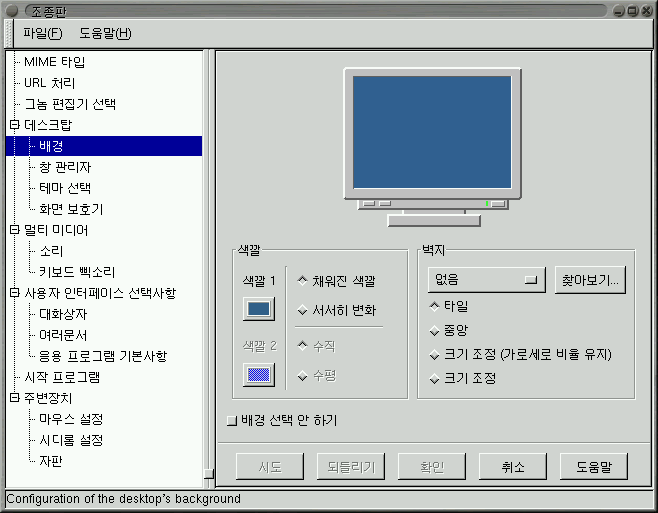658x513 pixels.
Task: Click the maximize icon in the title bar
Action: pos(633,10)
